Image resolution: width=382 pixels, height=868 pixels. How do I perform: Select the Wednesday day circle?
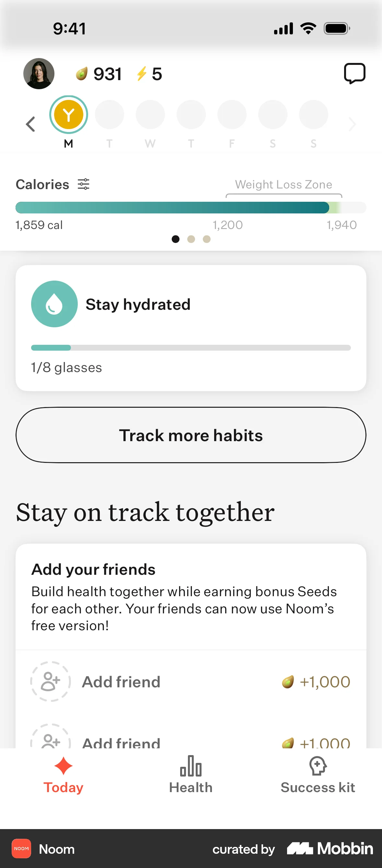(x=150, y=115)
